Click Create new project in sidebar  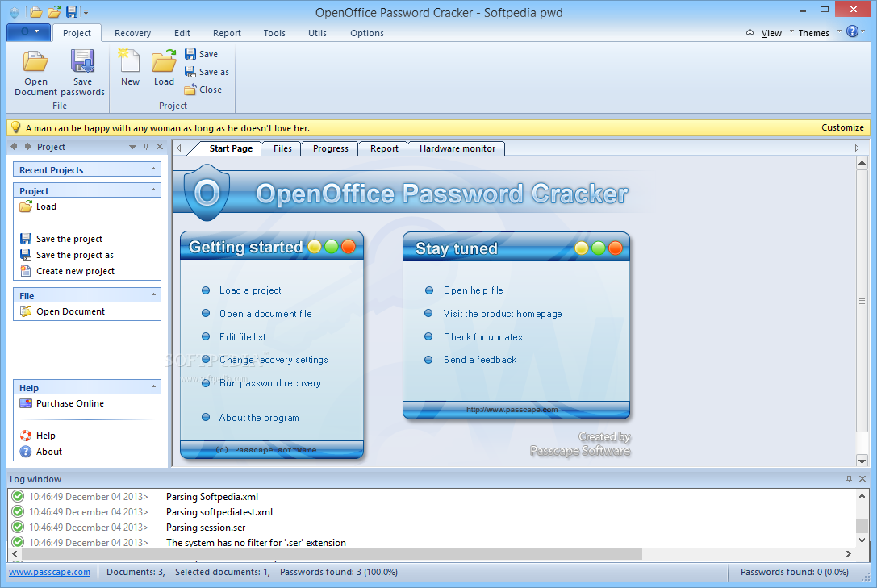click(x=67, y=271)
